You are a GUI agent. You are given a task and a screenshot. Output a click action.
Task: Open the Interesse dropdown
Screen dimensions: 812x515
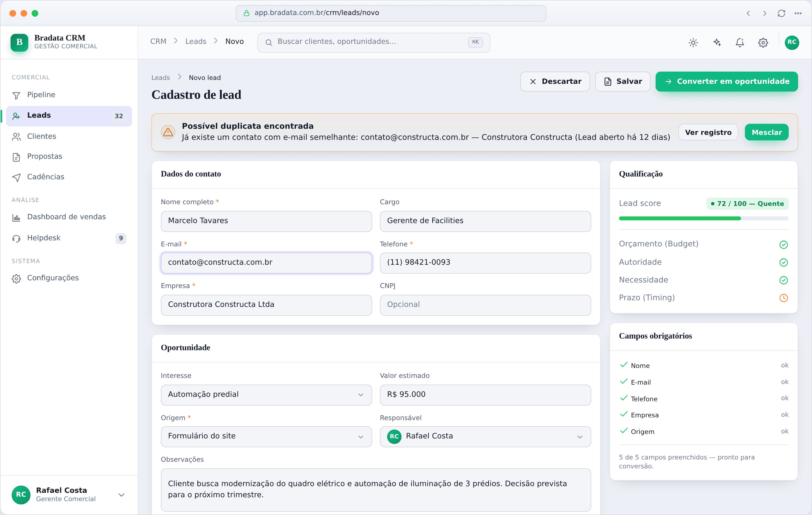click(266, 395)
